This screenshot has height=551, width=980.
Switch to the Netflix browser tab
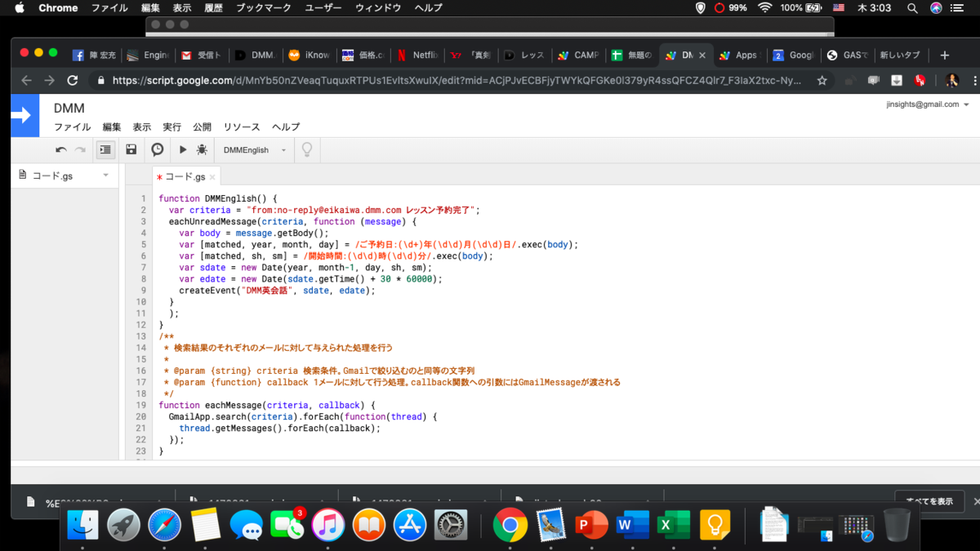pos(416,56)
